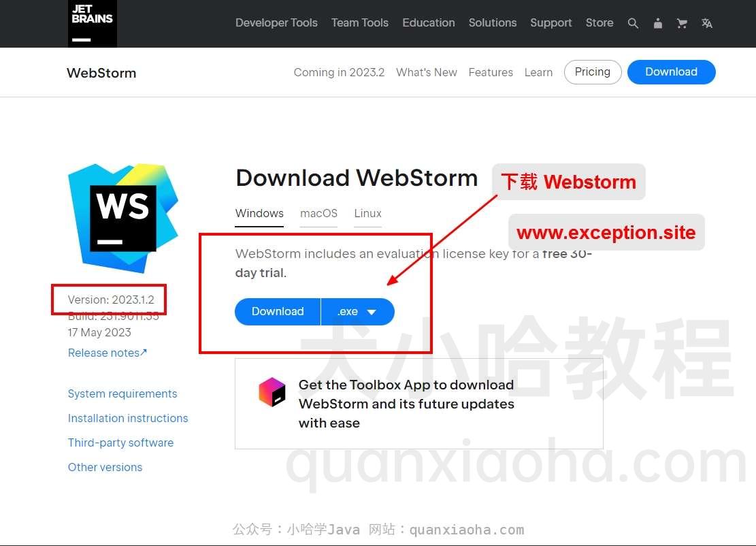
Task: Open Installation instructions link
Action: (128, 418)
